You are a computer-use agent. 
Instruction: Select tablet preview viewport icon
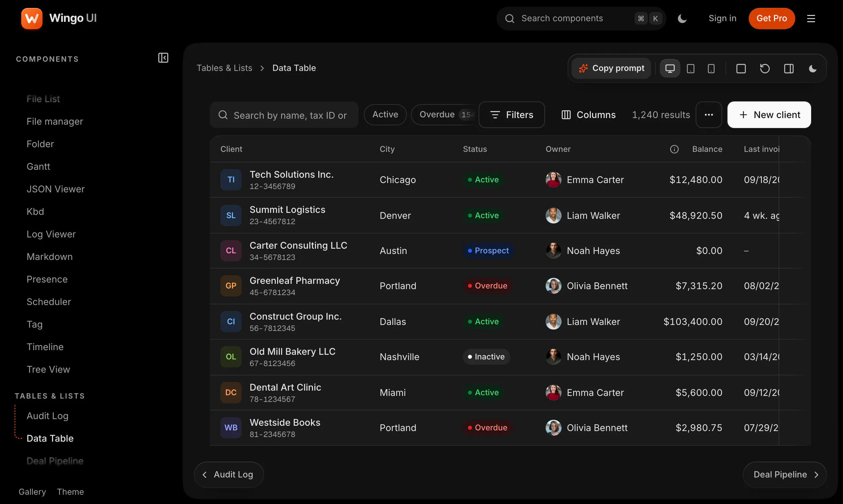(690, 69)
